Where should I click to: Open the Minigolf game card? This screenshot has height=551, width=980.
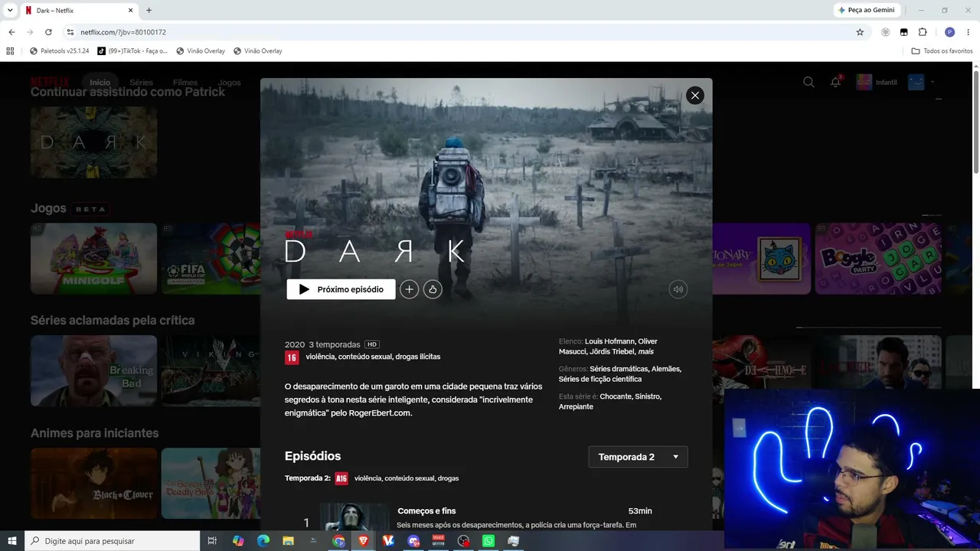click(x=93, y=259)
